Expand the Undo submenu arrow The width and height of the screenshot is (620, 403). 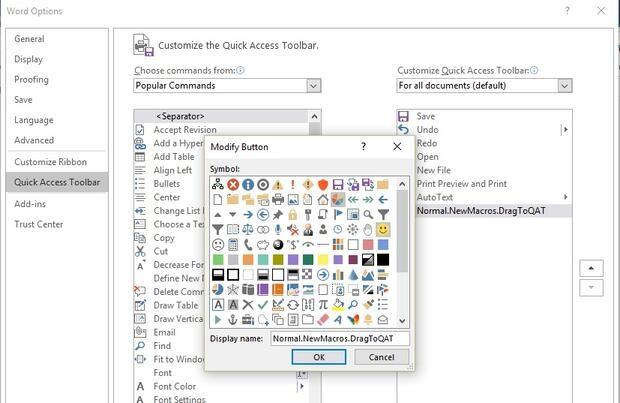pos(565,130)
